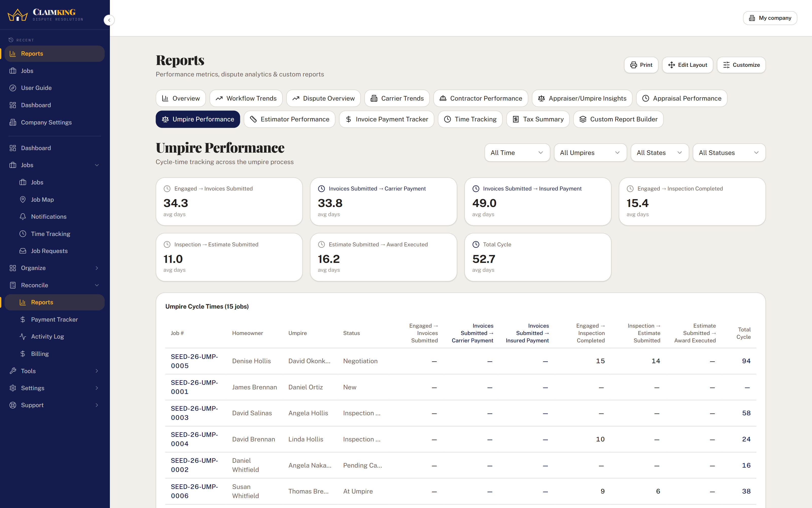Open the Appraisal Performance tab
Viewport: 812px width, 508px height.
click(x=682, y=99)
